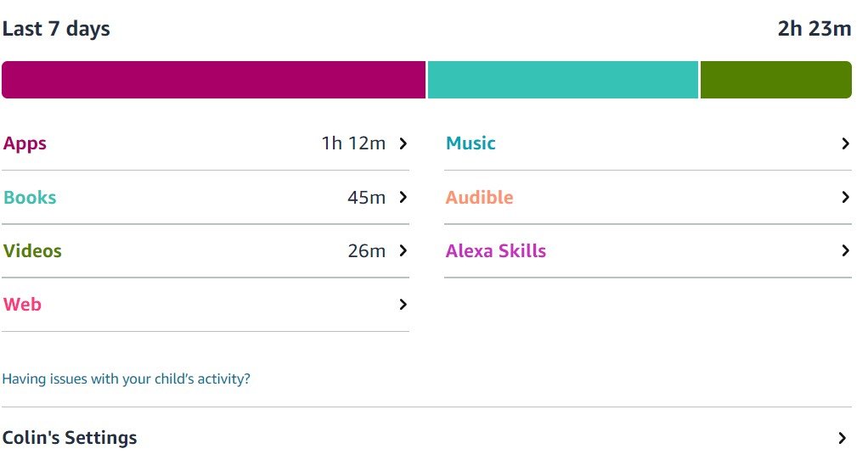The image size is (868, 460).
Task: Click the chevron in Alexa Skills row
Action: coord(845,251)
